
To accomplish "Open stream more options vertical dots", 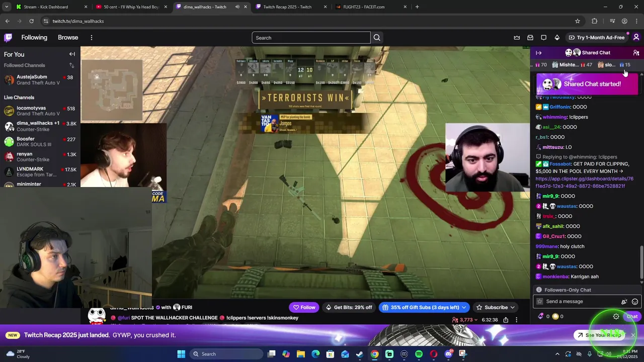I will click(x=516, y=320).
